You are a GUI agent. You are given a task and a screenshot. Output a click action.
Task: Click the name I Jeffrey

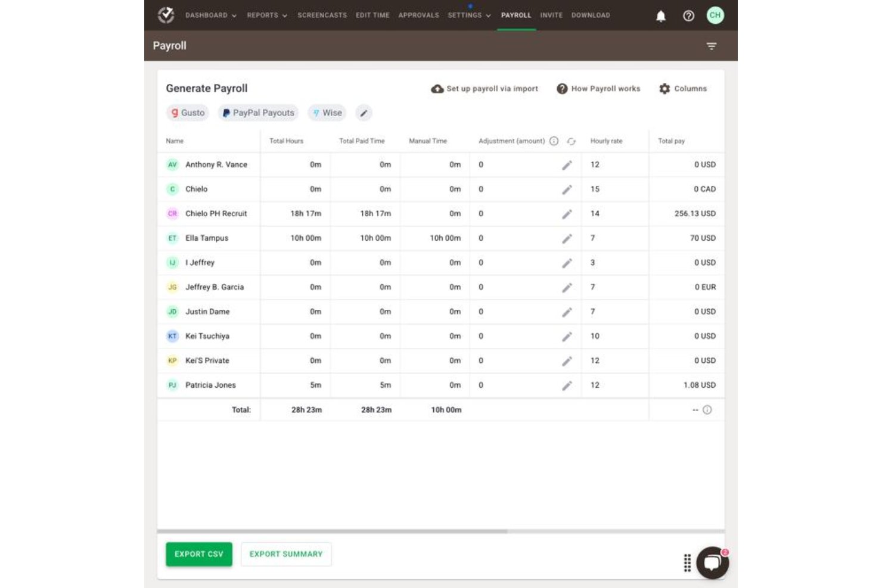tap(200, 263)
